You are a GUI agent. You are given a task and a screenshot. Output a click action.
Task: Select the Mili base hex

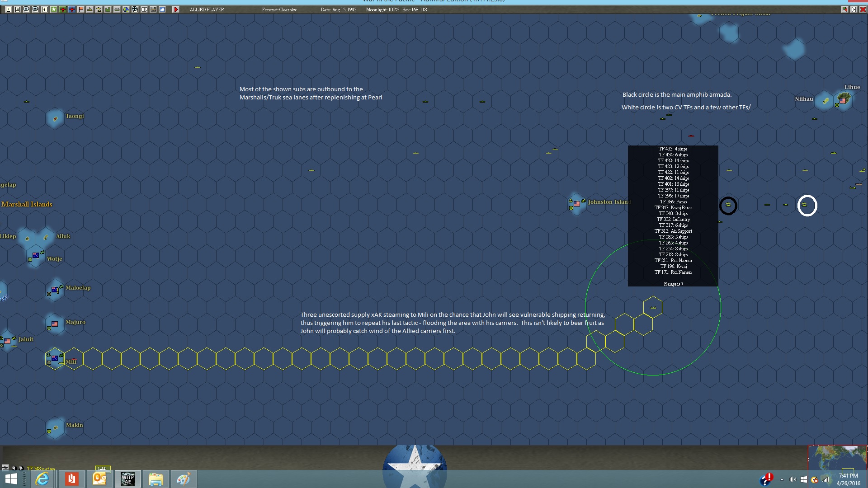[55, 359]
